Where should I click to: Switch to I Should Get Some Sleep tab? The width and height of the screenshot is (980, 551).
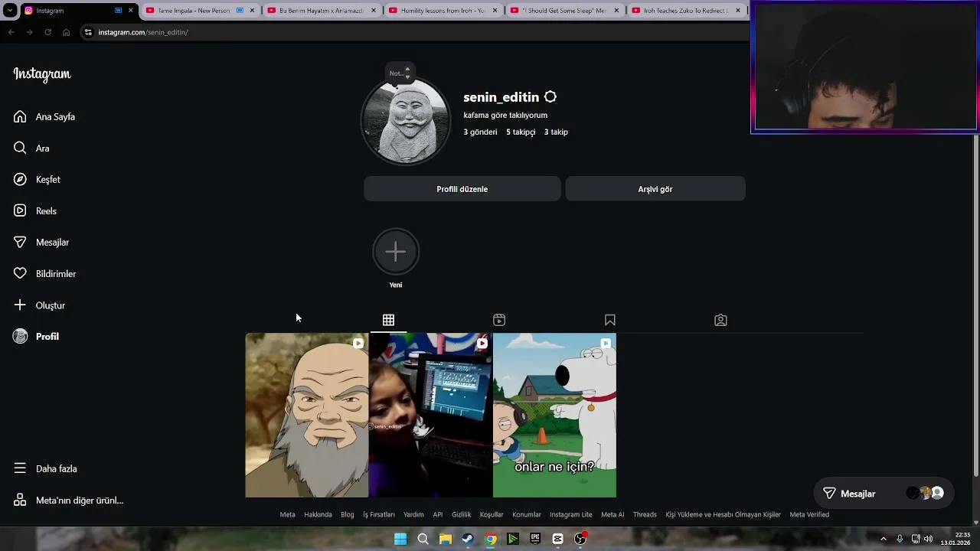[564, 11]
